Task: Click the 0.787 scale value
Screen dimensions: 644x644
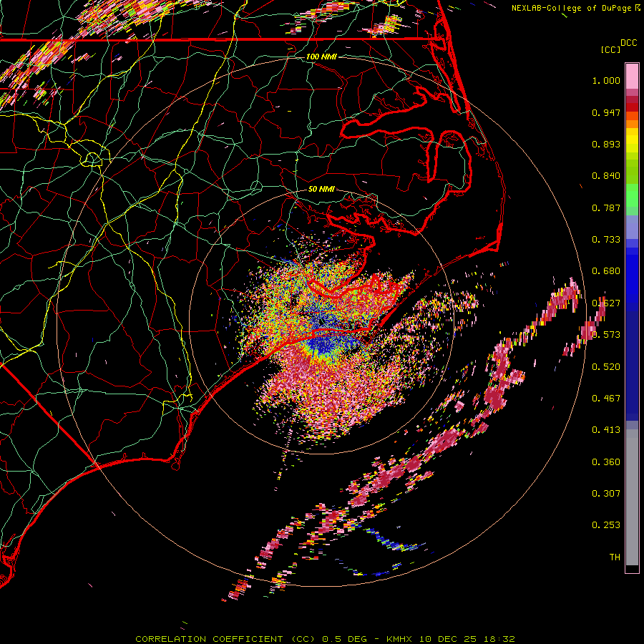Action: [x=606, y=208]
